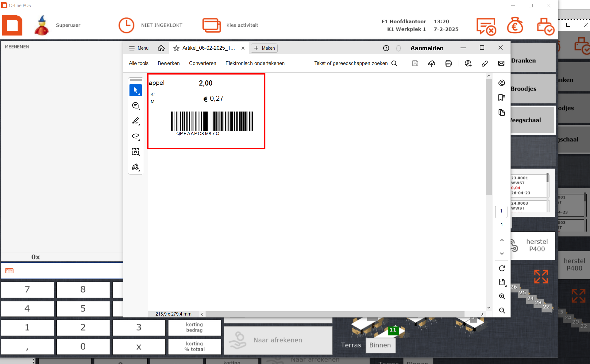Screen dimensions: 590x364
Task: Click korting bedrag button
Action: click(195, 328)
